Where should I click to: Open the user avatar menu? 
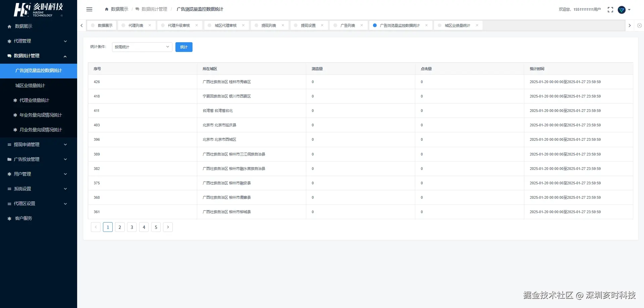pos(622,10)
